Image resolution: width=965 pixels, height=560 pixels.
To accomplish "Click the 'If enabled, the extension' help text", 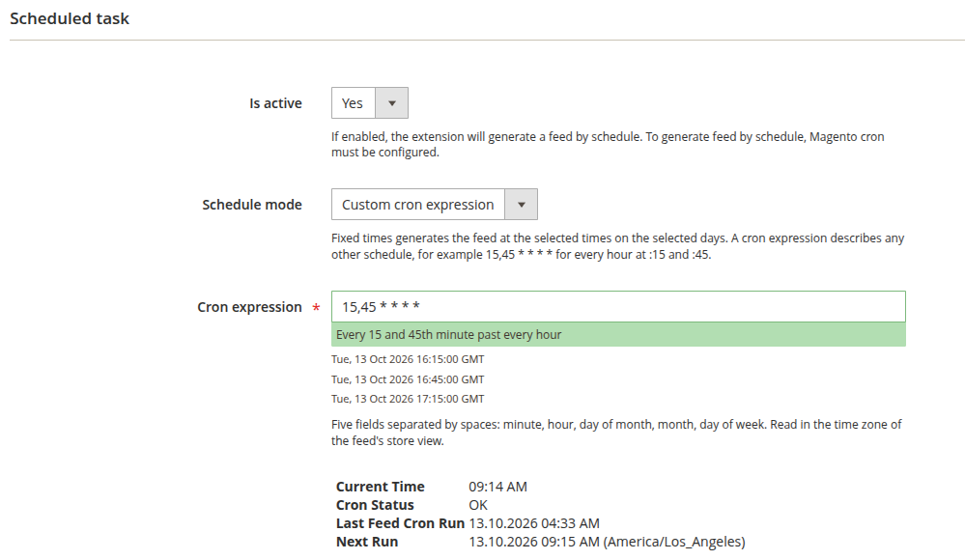I will (608, 145).
